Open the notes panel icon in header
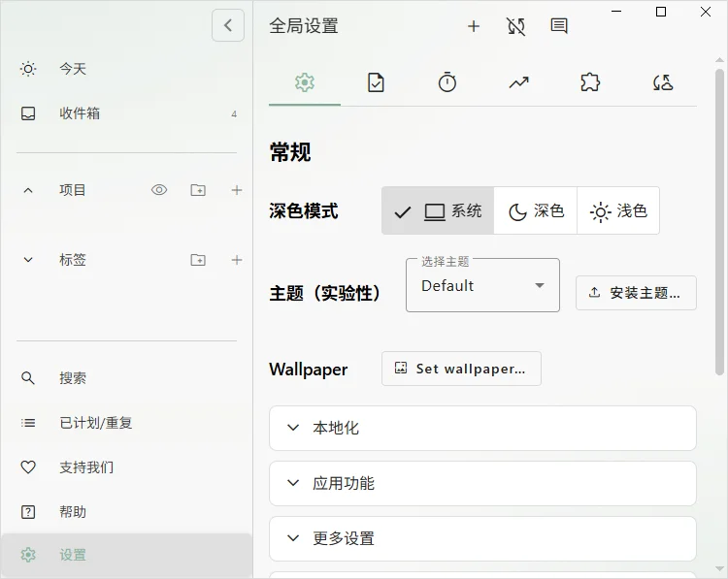 click(559, 26)
